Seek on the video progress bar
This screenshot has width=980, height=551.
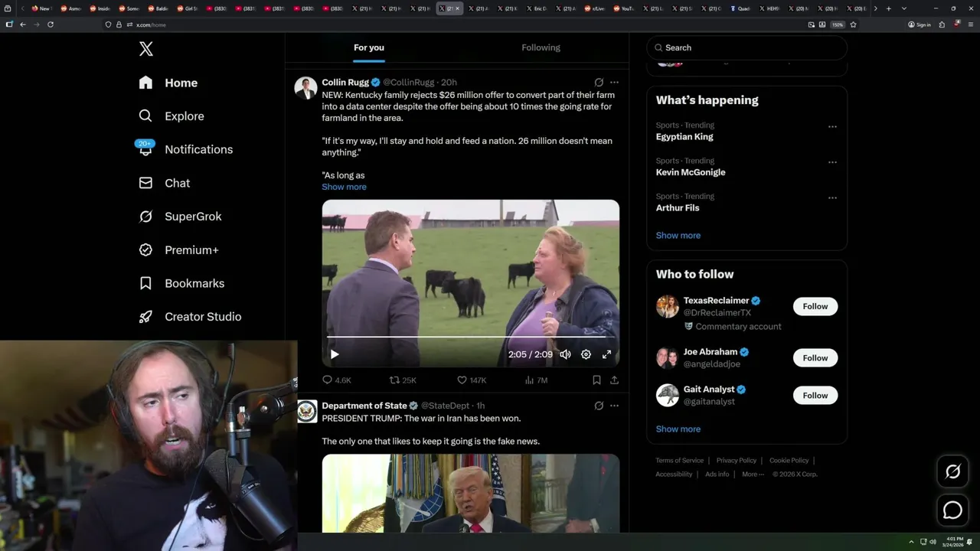pyautogui.click(x=470, y=337)
